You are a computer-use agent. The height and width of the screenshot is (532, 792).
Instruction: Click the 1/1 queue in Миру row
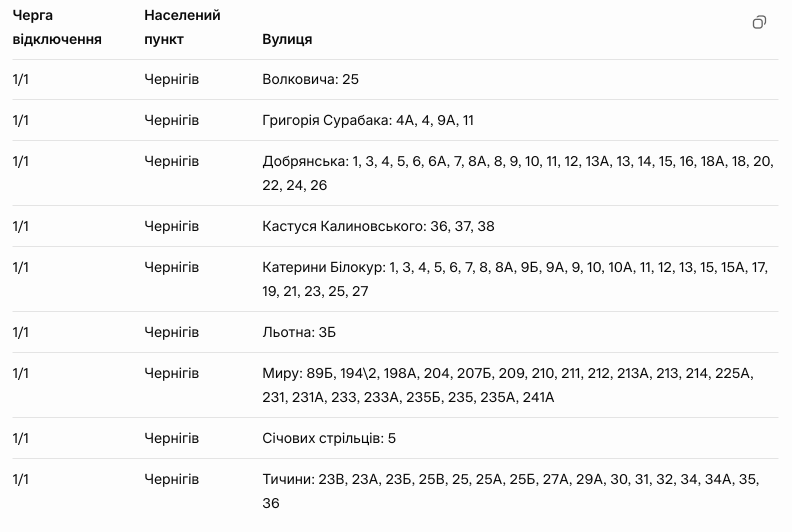click(x=20, y=373)
